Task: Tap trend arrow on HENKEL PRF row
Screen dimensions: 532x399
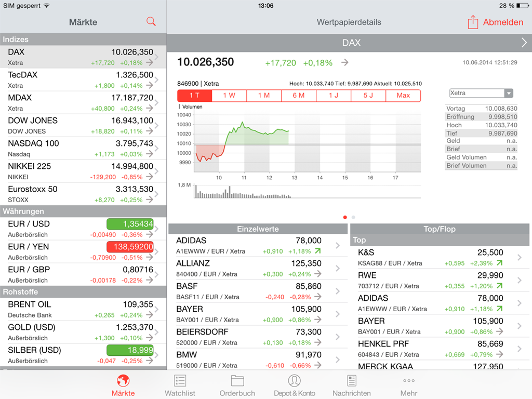Action: tap(499, 354)
